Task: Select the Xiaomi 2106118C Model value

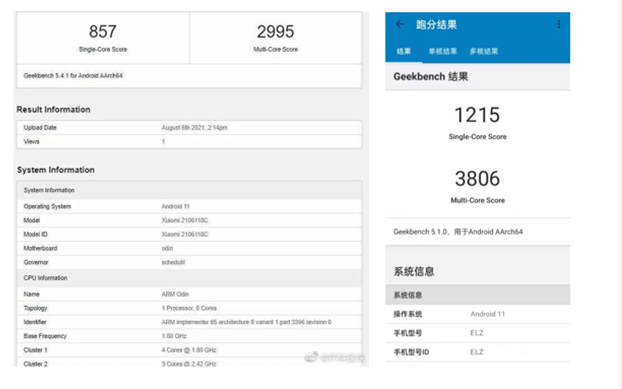Action: (x=184, y=220)
